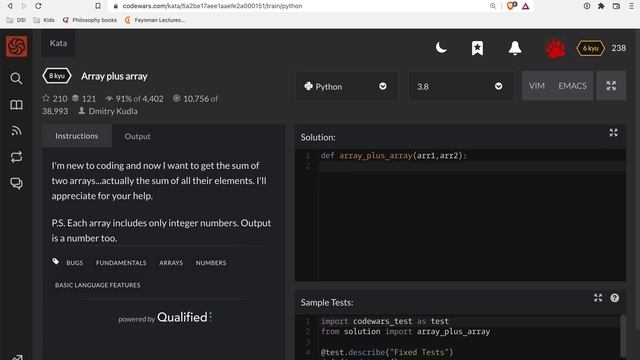Viewport: 640px width, 360px height.
Task: Open the Kids bookmarks folder
Action: [x=44, y=20]
